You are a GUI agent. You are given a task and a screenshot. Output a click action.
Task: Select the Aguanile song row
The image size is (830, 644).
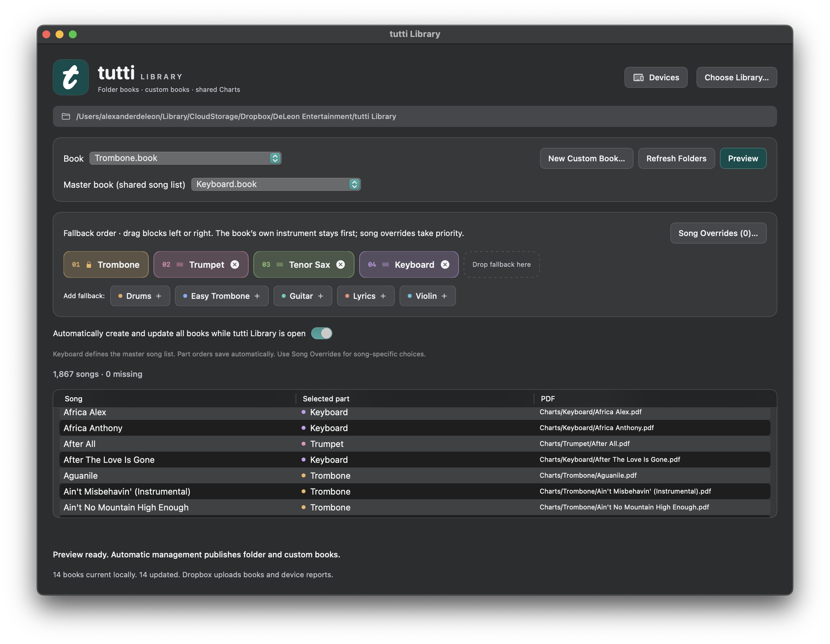point(415,476)
